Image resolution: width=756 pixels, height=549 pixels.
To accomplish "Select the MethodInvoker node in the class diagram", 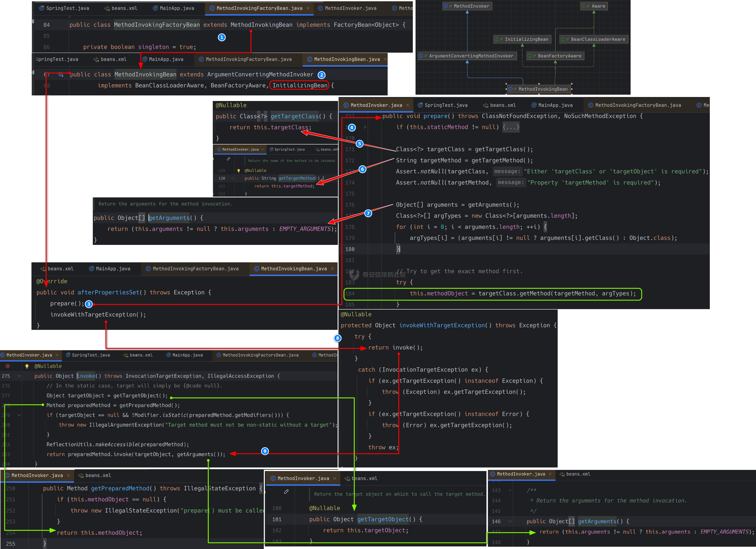I will click(467, 6).
